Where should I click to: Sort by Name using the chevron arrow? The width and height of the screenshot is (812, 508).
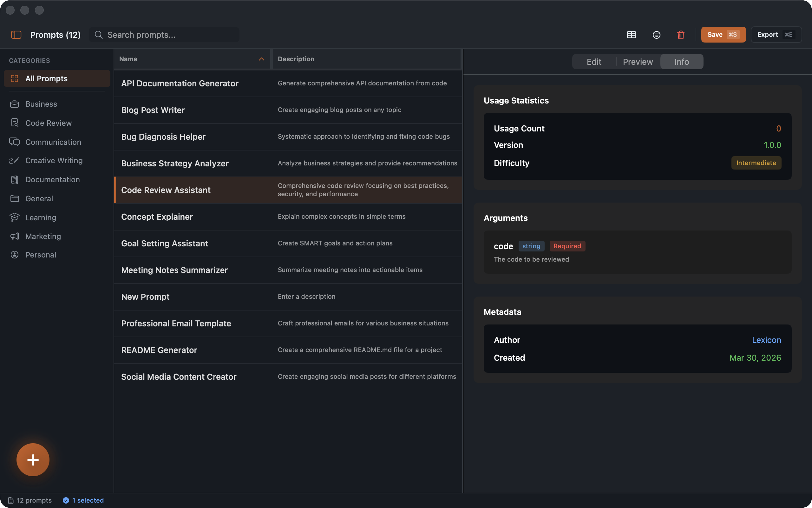(261, 59)
